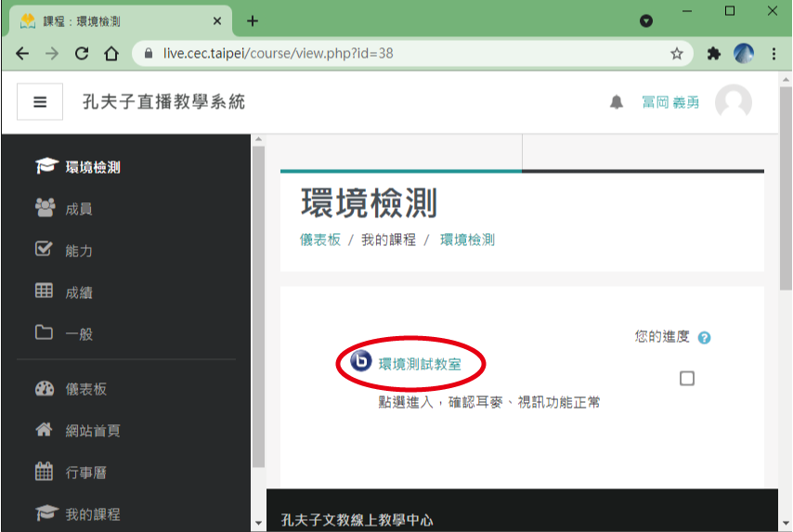Click the user name 冨岡 義勇
Image resolution: width=793 pixels, height=532 pixels.
click(670, 102)
